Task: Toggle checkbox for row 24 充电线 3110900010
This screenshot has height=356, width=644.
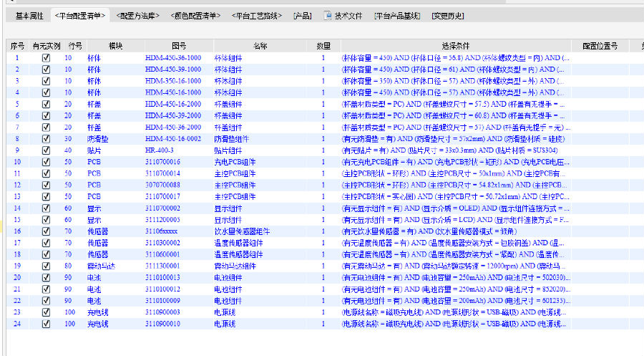Action: 46,324
